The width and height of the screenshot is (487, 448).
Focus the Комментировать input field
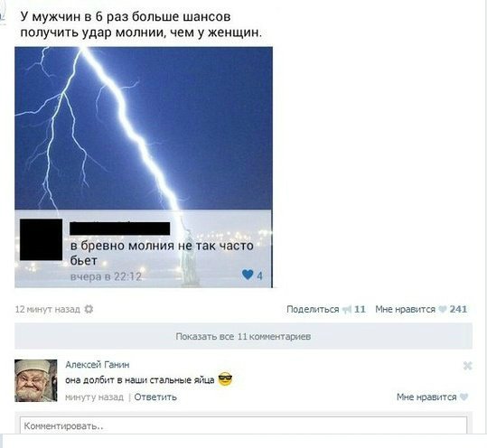pyautogui.click(x=244, y=425)
